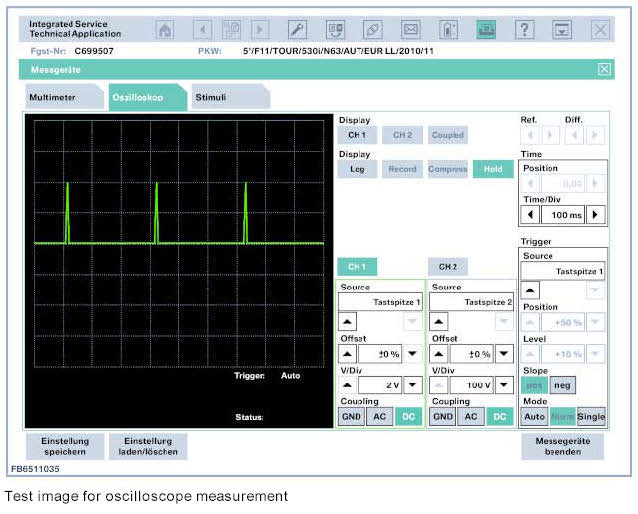The height and width of the screenshot is (514, 638).
Task: Close the Messgeräte panel
Action: [603, 69]
